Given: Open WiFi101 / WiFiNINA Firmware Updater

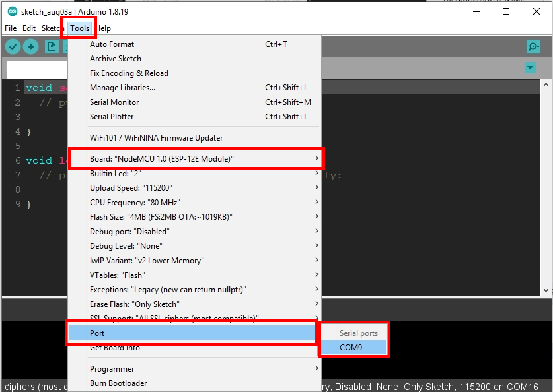Looking at the screenshot, I should coord(194,138).
